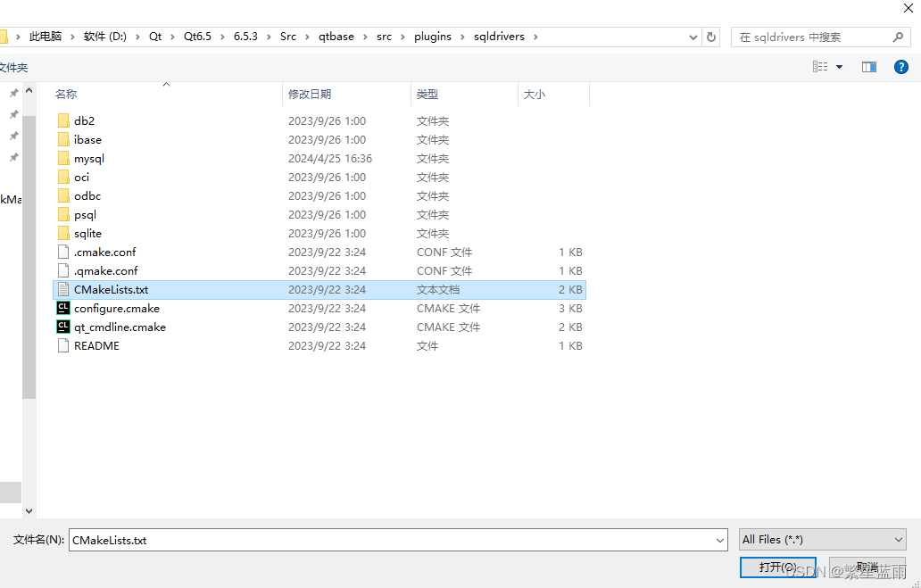Navigate to Qt6.5 in the breadcrumb path

click(197, 37)
